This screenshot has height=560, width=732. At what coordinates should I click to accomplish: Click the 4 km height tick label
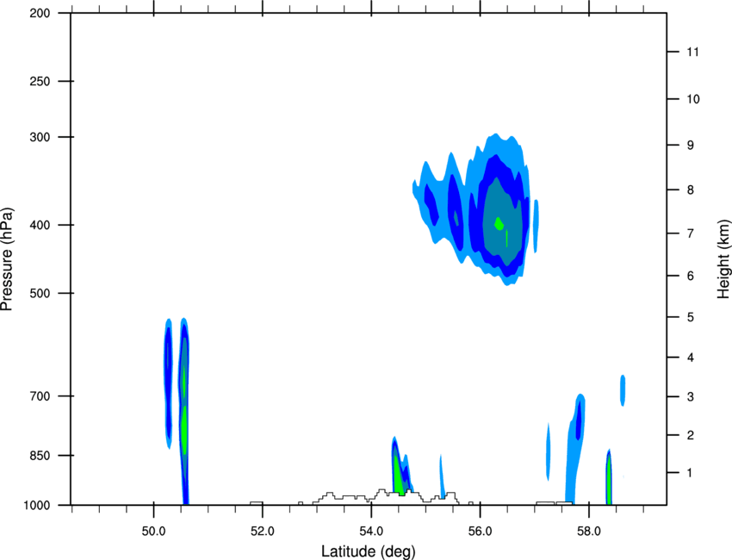(691, 358)
